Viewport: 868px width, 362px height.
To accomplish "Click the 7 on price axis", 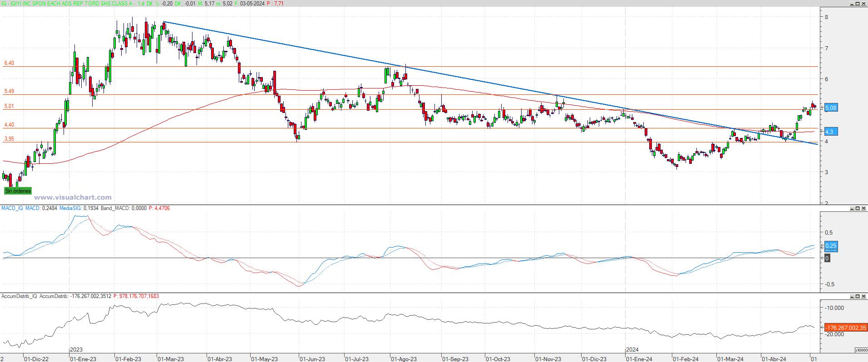I will [827, 48].
